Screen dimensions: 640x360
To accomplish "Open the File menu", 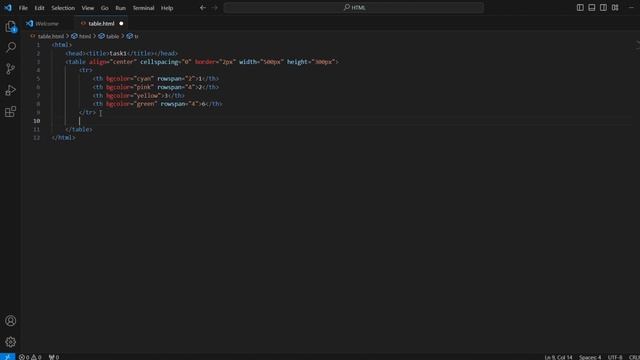I will 23,8.
